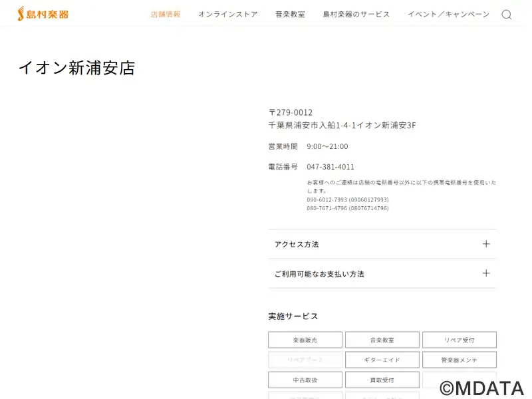The width and height of the screenshot is (532, 399).
Task: Open the search magnifier icon
Action: [x=507, y=15]
